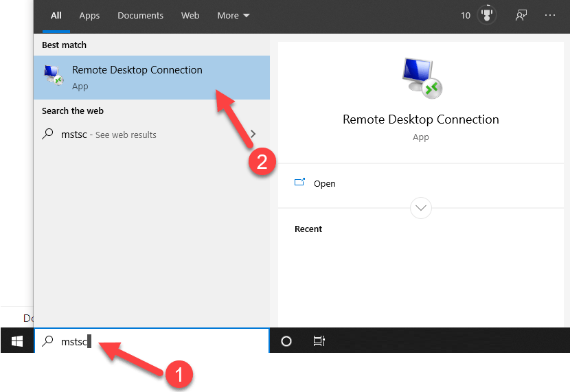Click the Windows Start button
The image size is (570, 392).
point(17,341)
